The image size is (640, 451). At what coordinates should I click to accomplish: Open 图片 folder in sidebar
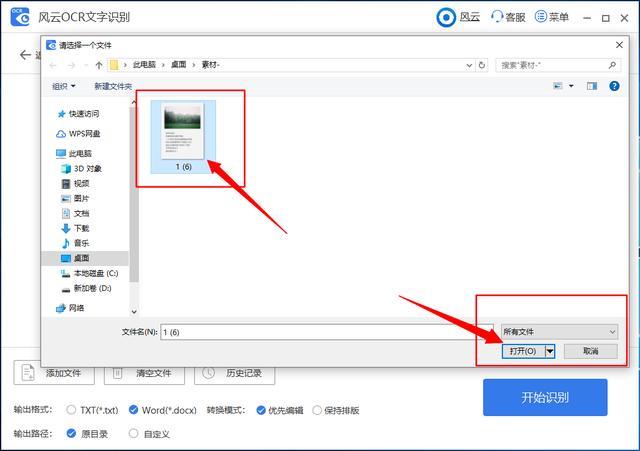click(x=76, y=198)
